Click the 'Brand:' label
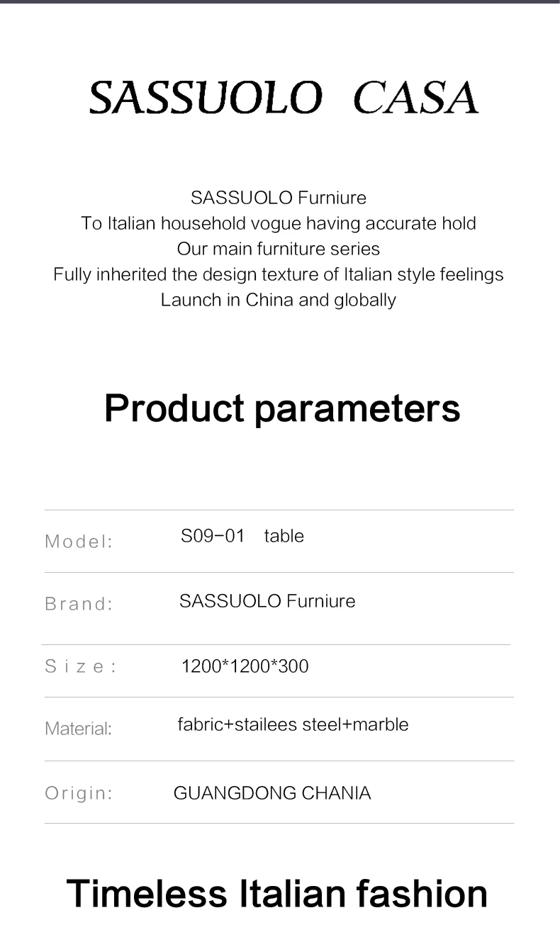The image size is (560, 925). (x=79, y=604)
